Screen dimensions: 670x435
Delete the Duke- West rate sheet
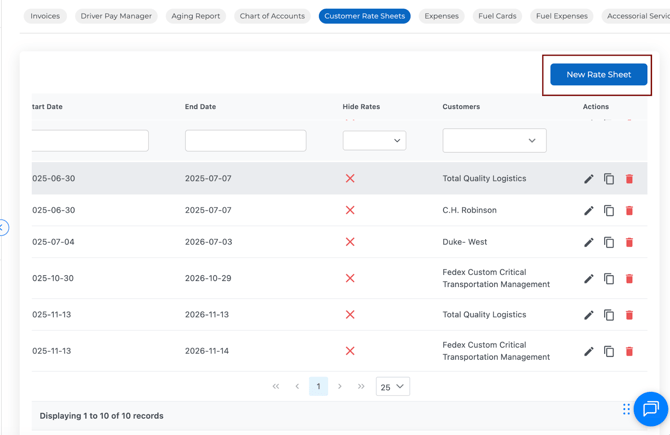(x=629, y=243)
